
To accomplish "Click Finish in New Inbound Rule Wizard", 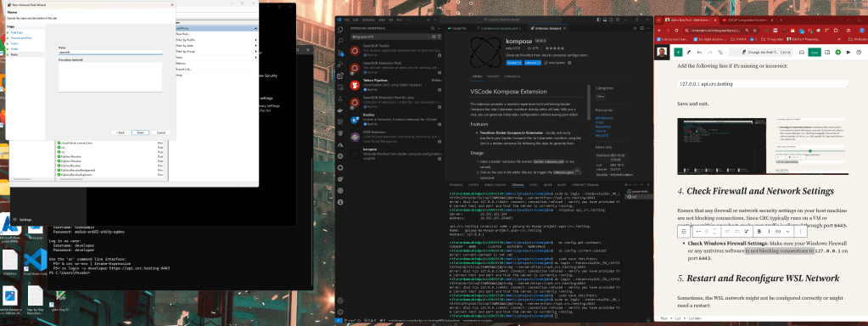I will click(x=141, y=132).
